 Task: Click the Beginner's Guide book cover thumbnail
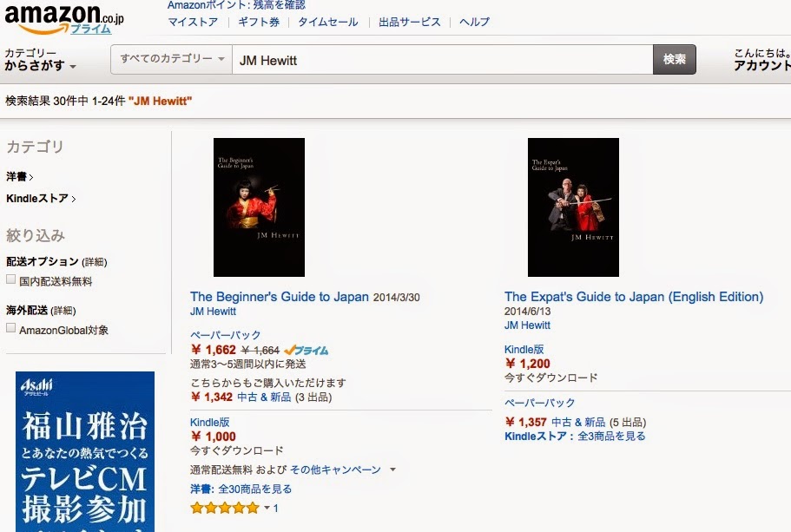pos(259,207)
